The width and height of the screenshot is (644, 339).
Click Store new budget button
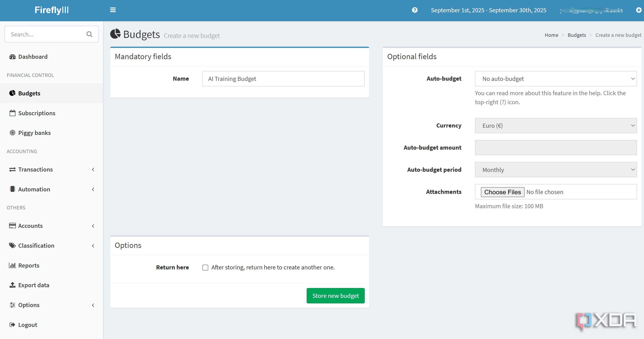[335, 296]
